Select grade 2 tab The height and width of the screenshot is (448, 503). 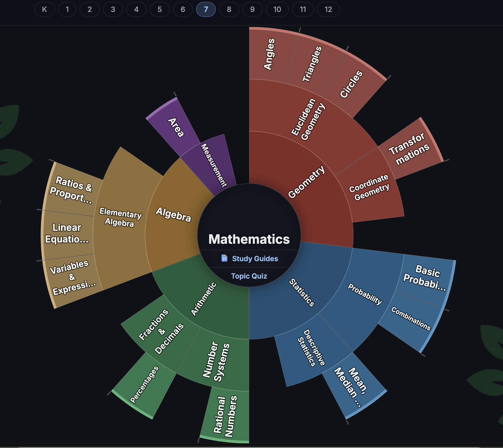pos(90,9)
